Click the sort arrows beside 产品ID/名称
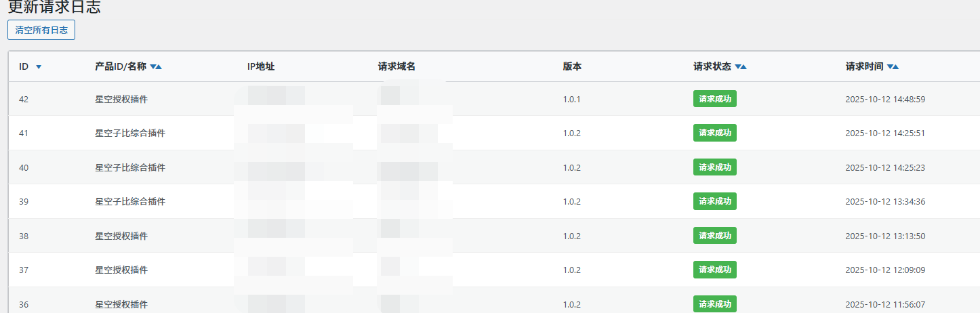 (x=156, y=66)
